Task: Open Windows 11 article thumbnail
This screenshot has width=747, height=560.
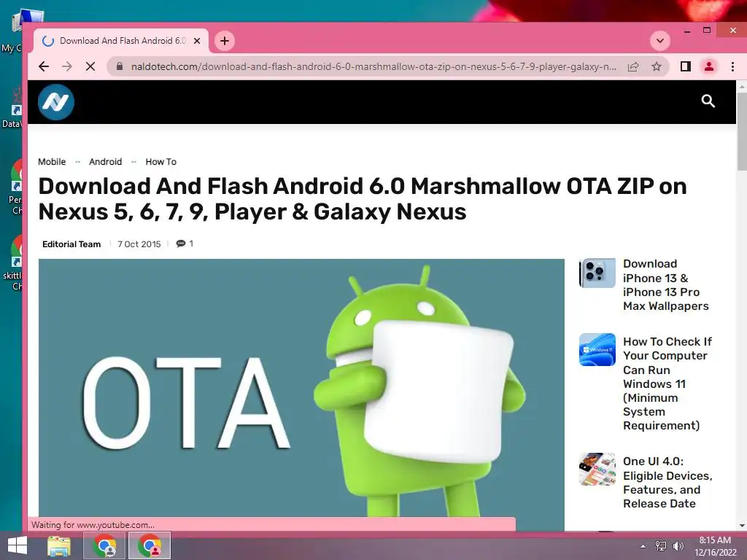Action: click(x=597, y=349)
